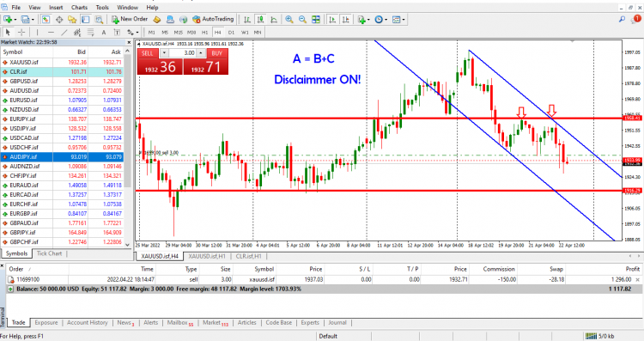Open the Profiles toolbar icon
The image size is (644, 341).
coord(26,19)
